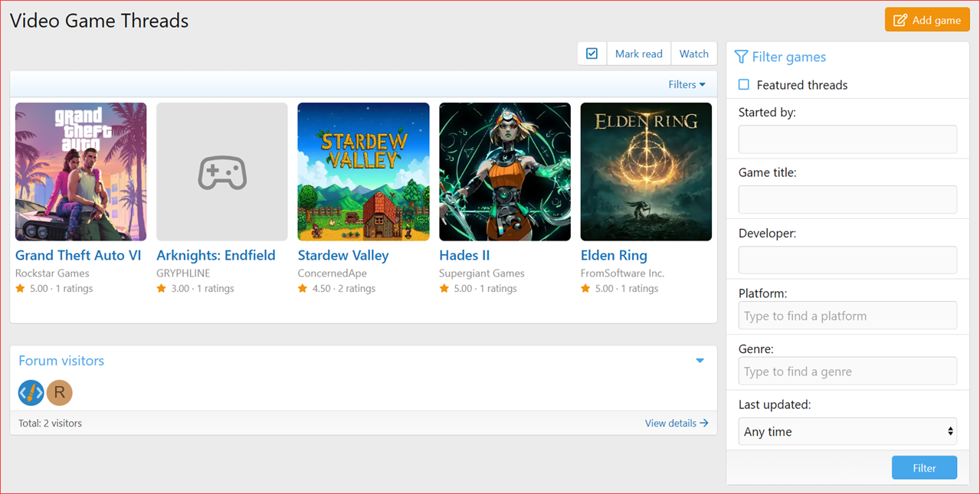Open the Elden Ring title link
The height and width of the screenshot is (494, 980).
pos(614,255)
